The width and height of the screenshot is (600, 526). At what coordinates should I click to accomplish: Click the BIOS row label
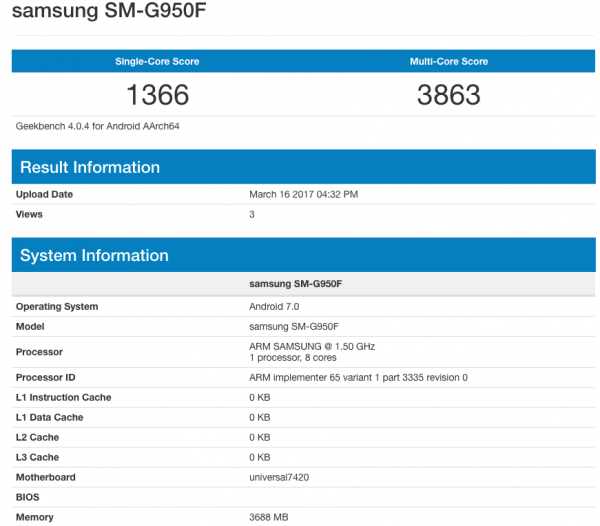point(28,497)
